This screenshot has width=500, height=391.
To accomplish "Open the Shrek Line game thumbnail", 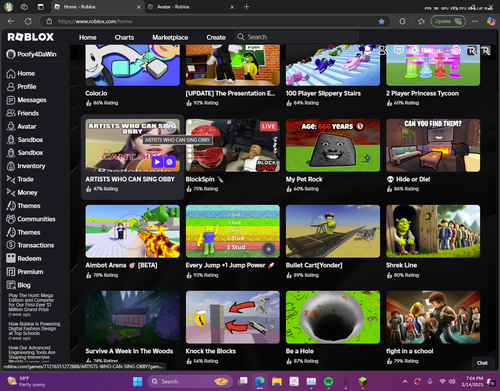I will [x=433, y=231].
